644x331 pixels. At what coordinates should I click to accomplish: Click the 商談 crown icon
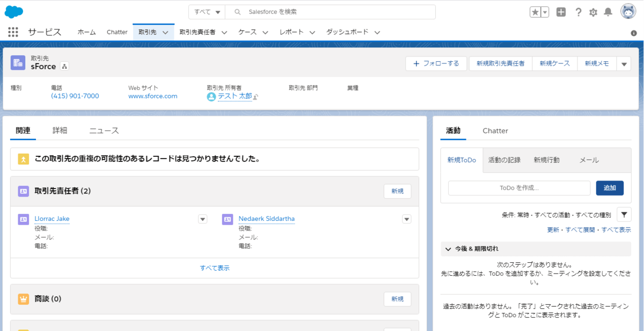pyautogui.click(x=24, y=299)
